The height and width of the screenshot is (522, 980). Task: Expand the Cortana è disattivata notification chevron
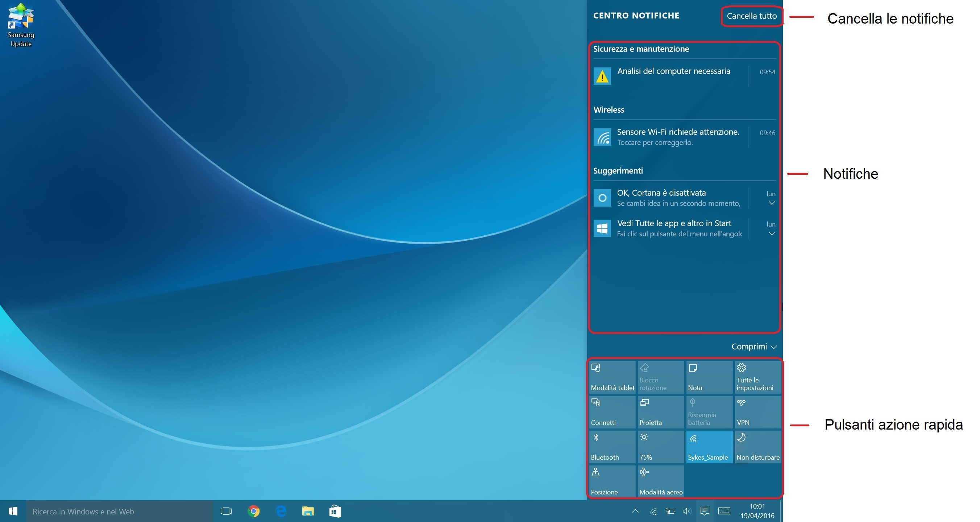coord(772,204)
